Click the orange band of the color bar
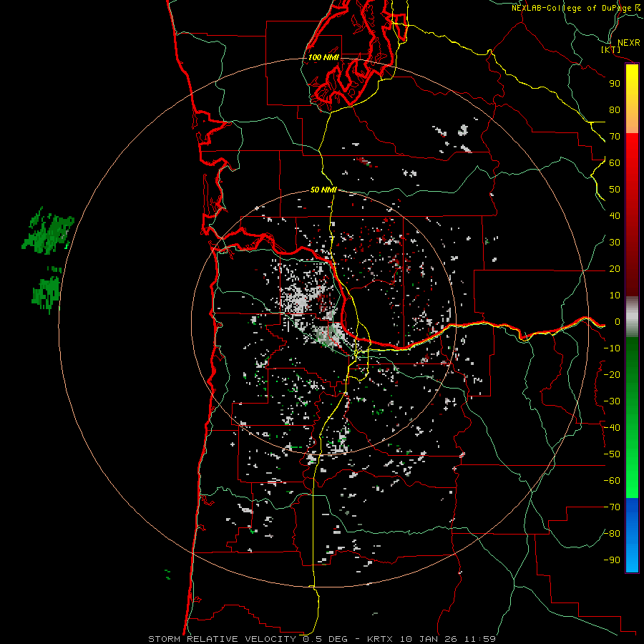The width and height of the screenshot is (644, 644). (x=632, y=123)
